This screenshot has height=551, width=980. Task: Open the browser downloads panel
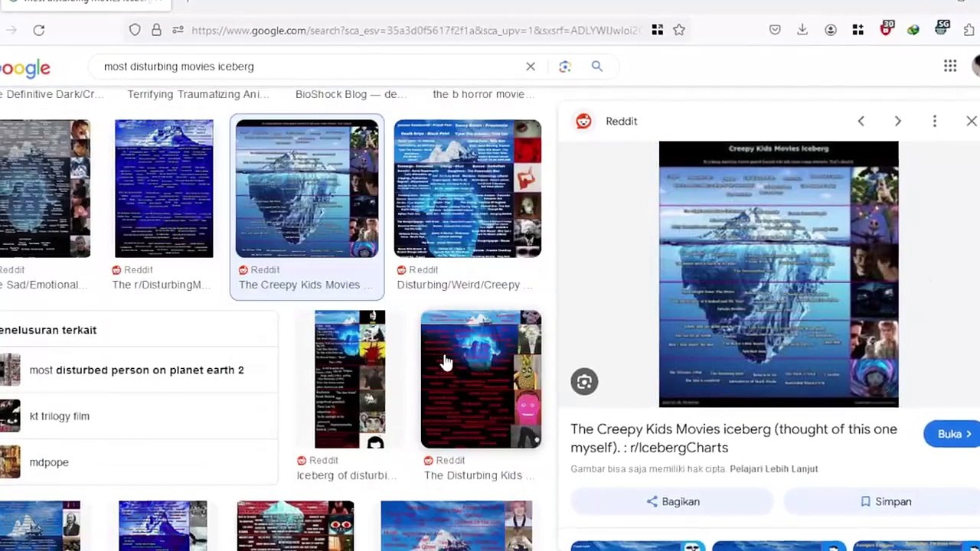(802, 30)
